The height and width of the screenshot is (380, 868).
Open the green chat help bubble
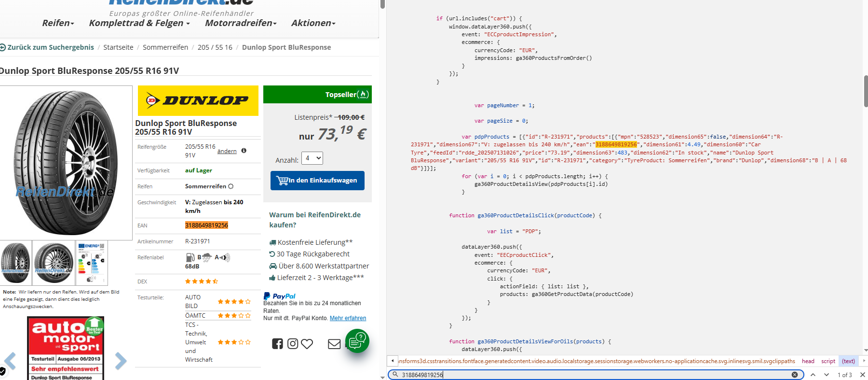tap(357, 341)
